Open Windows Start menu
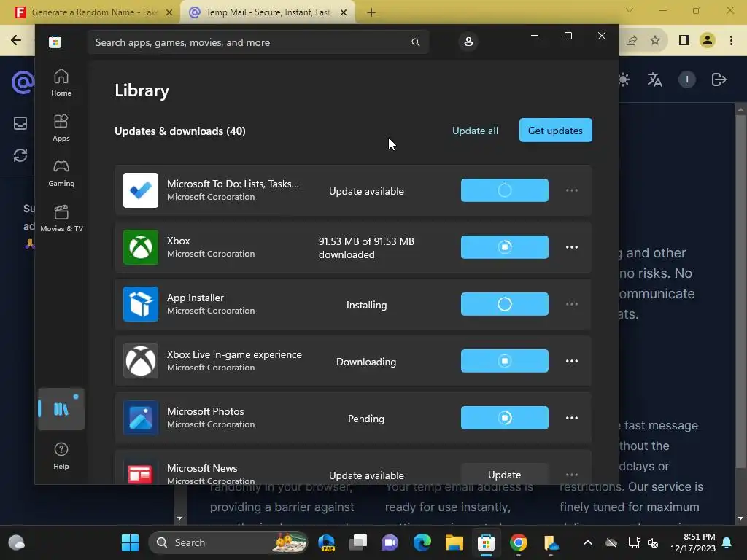 click(130, 542)
